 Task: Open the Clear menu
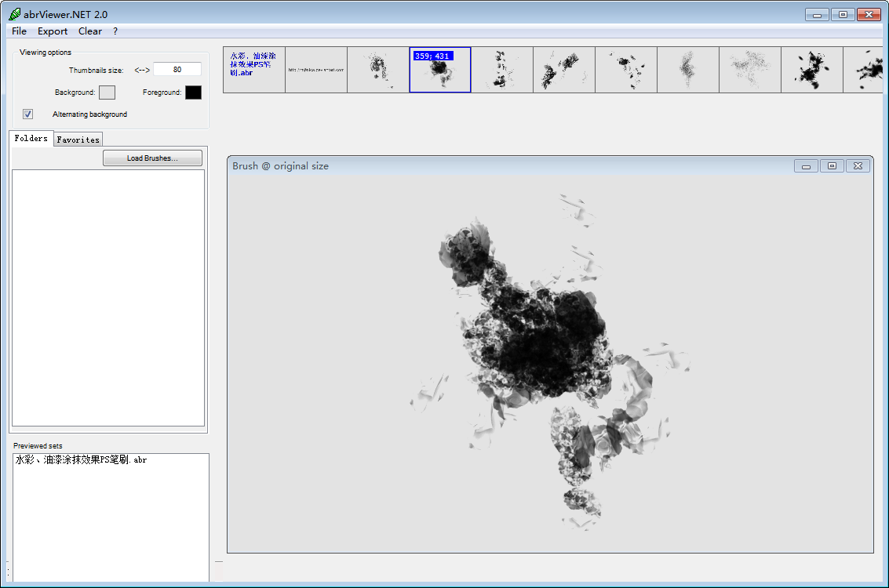pos(89,31)
